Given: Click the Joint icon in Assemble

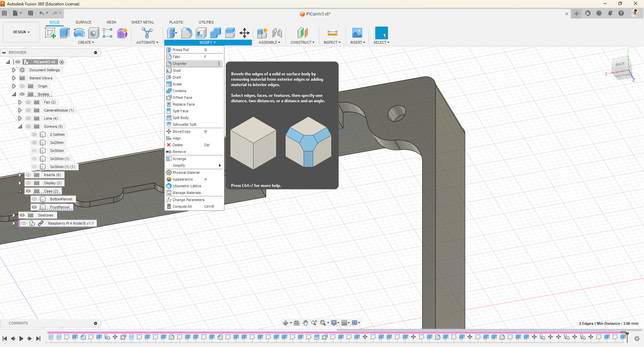Looking at the screenshot, I should click(x=277, y=33).
